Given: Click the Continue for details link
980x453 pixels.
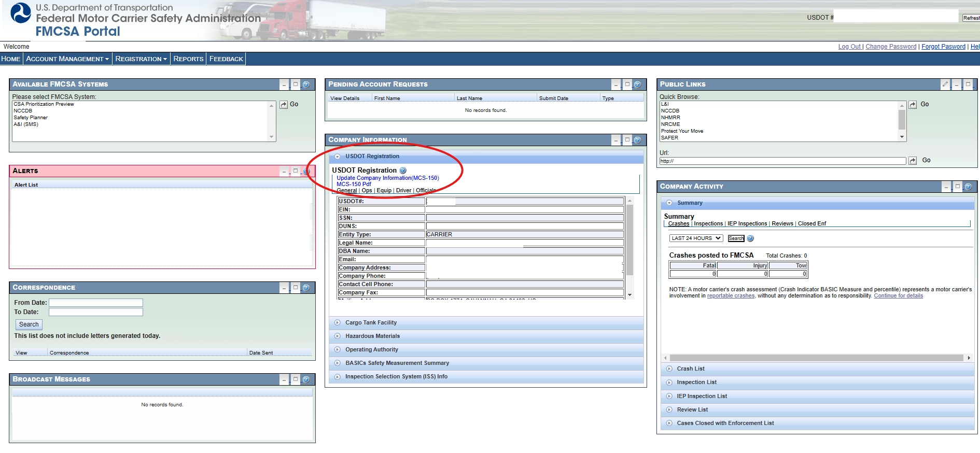Looking at the screenshot, I should tap(898, 296).
